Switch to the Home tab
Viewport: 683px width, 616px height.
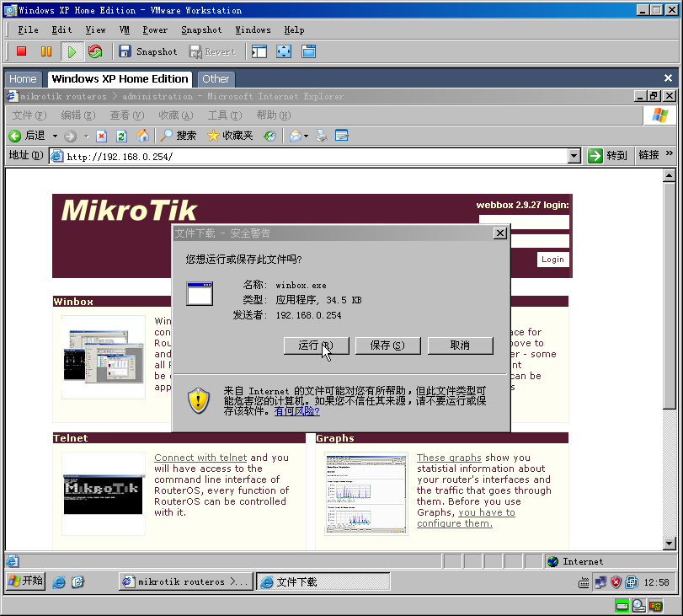tap(23, 79)
